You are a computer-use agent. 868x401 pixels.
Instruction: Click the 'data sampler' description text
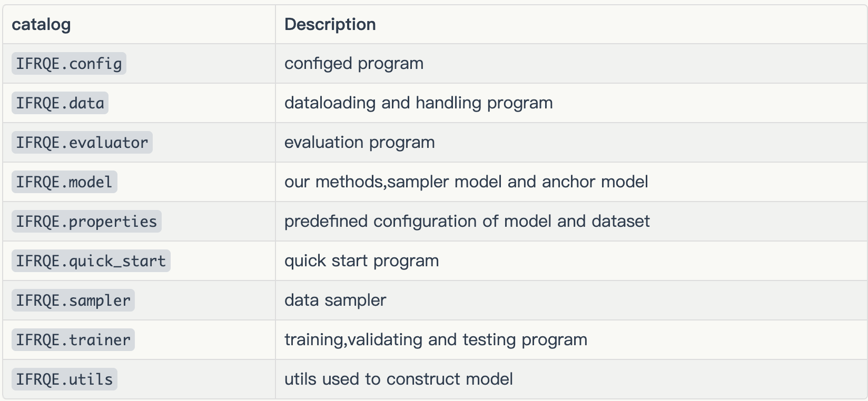click(x=335, y=300)
